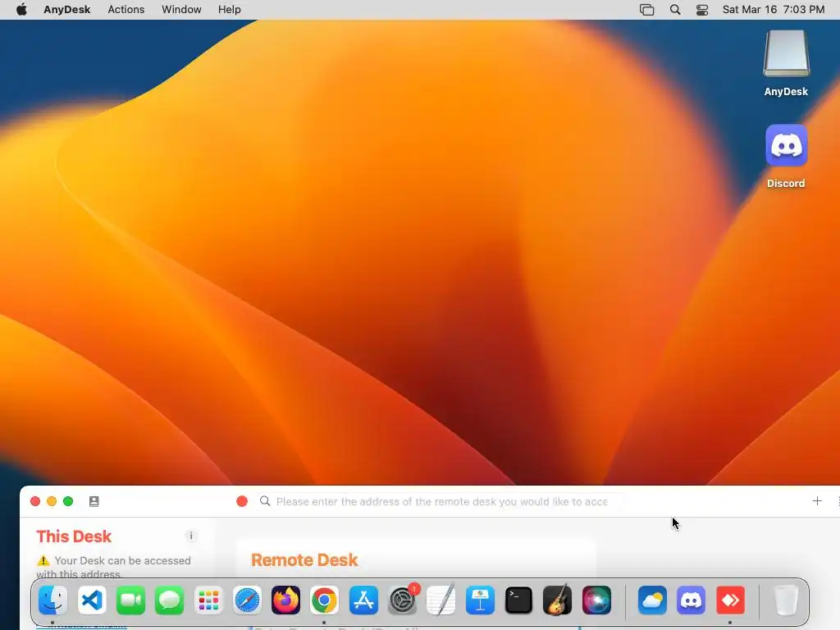Image resolution: width=840 pixels, height=630 pixels.
Task: Open Launchpad from the Dock
Action: point(208,600)
